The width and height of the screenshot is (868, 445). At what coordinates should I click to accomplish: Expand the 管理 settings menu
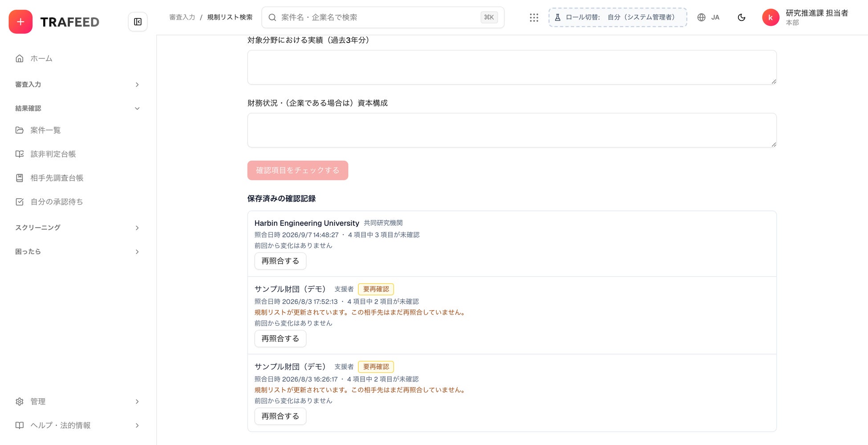[78, 401]
